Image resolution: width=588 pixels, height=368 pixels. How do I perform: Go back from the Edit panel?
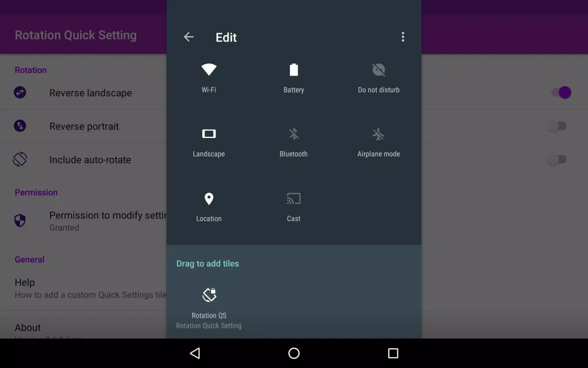(189, 37)
